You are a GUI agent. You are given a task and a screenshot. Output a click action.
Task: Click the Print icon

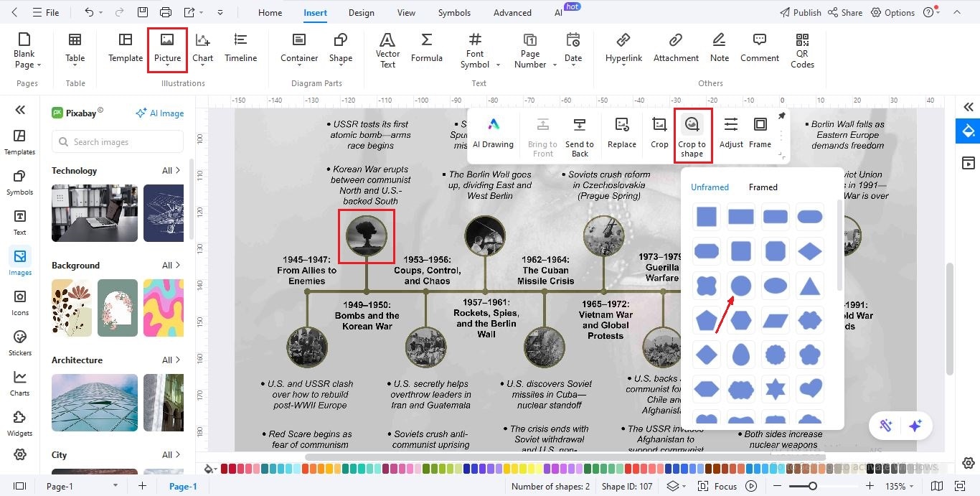(166, 12)
